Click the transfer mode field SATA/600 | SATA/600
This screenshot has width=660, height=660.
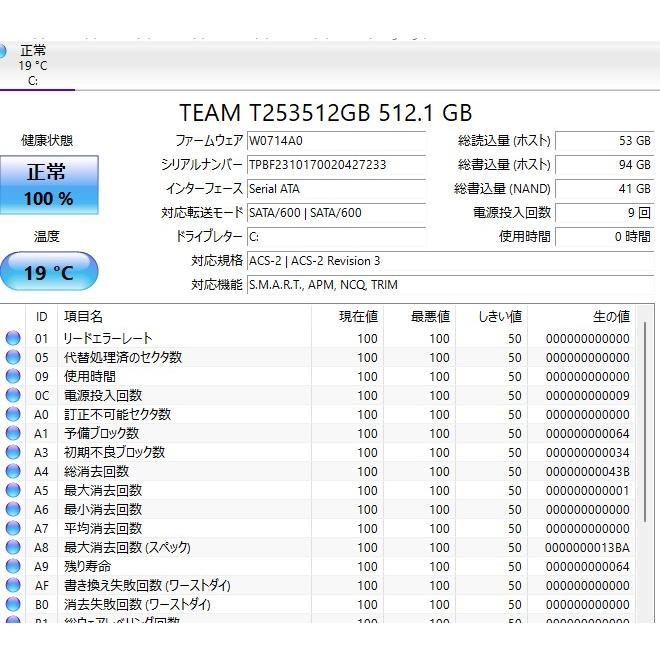336,213
